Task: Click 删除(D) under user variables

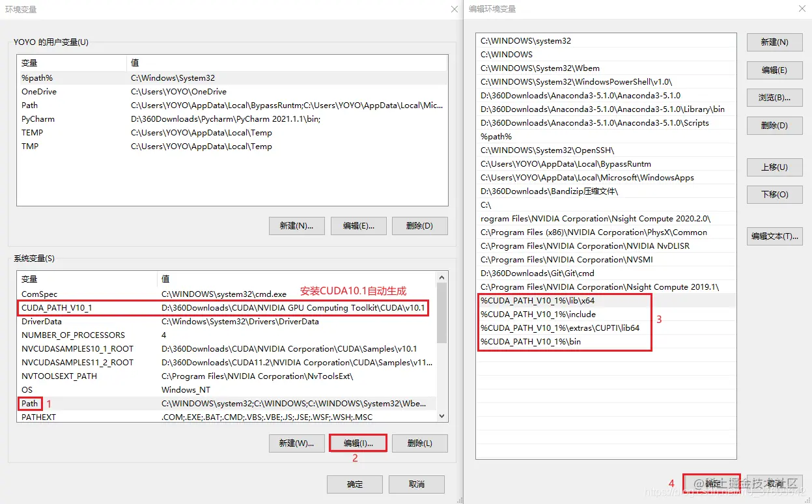Action: (419, 226)
